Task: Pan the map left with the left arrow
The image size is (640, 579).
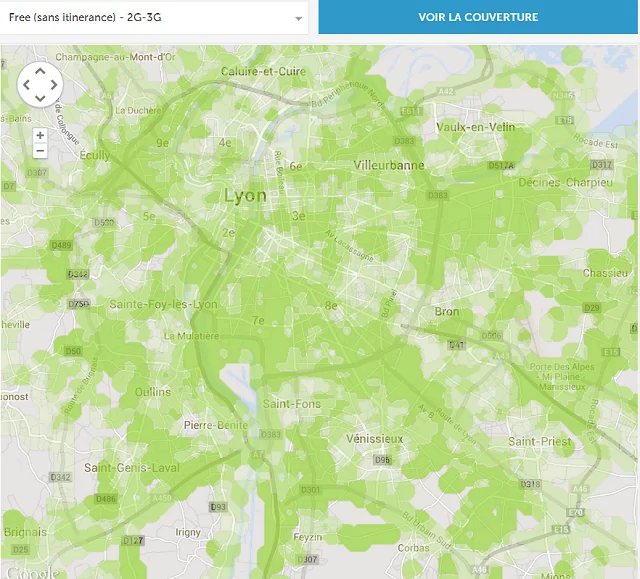Action: click(27, 85)
